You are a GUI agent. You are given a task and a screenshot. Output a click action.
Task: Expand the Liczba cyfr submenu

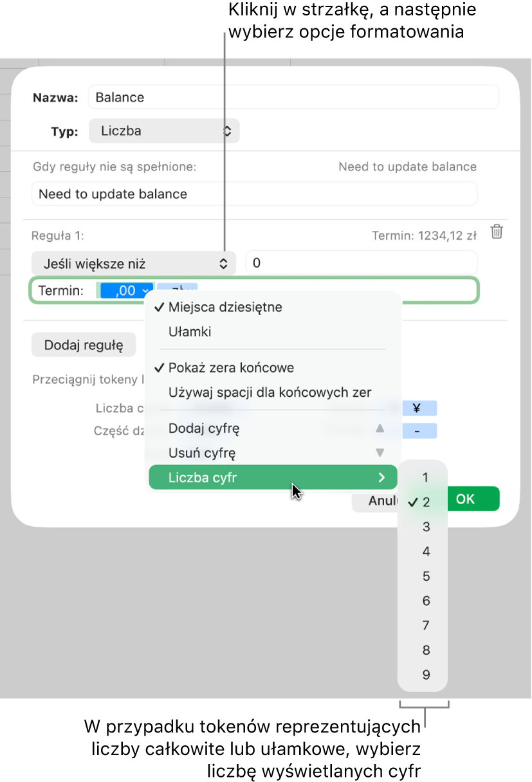273,477
